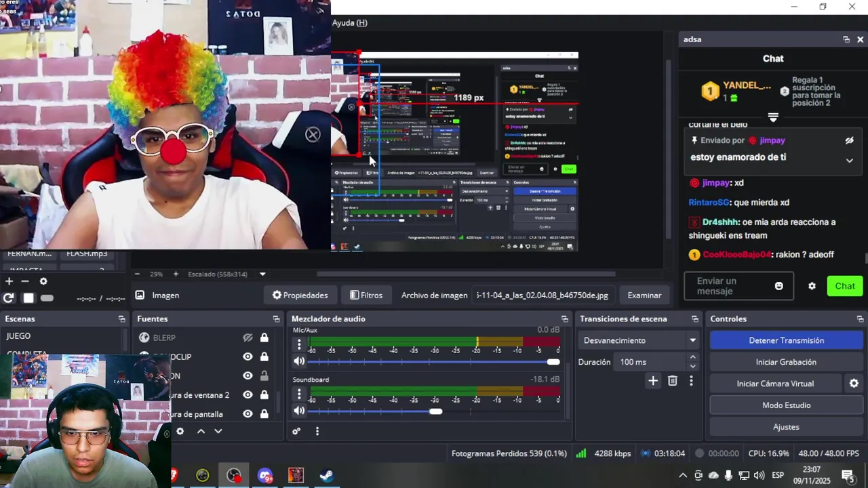Click preview horizontal scrollbar
The image size is (868, 488).
pos(466,274)
